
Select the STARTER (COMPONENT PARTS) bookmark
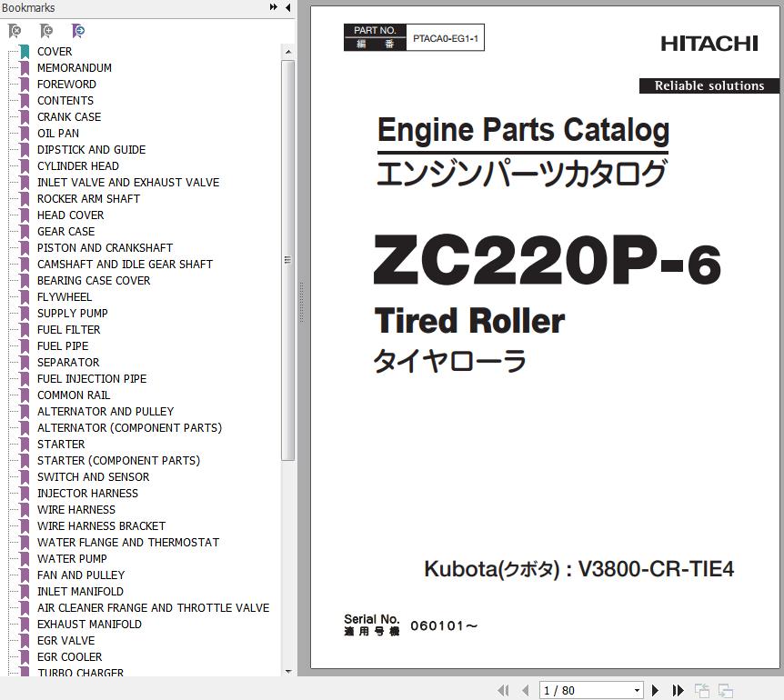118,461
